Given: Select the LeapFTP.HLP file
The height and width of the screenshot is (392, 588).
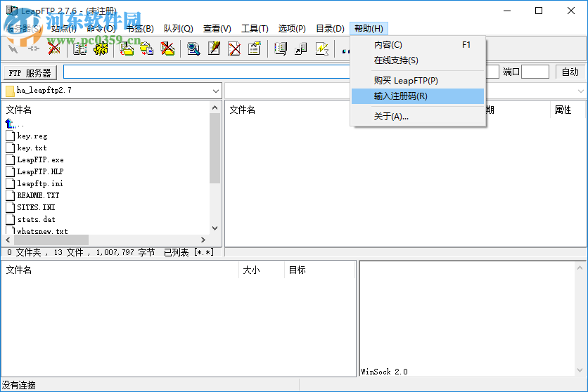Looking at the screenshot, I should [40, 171].
